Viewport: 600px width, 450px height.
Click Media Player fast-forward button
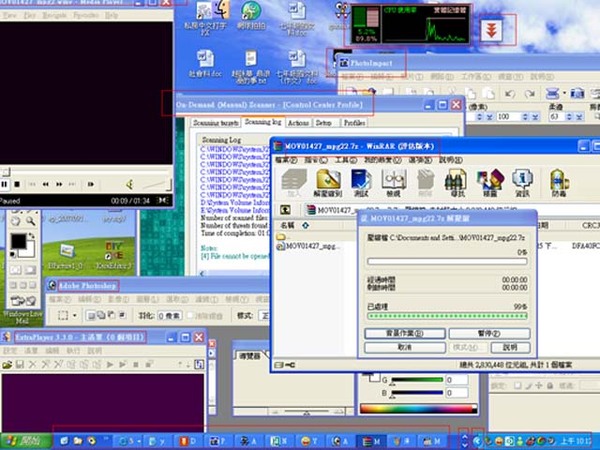[59, 184]
